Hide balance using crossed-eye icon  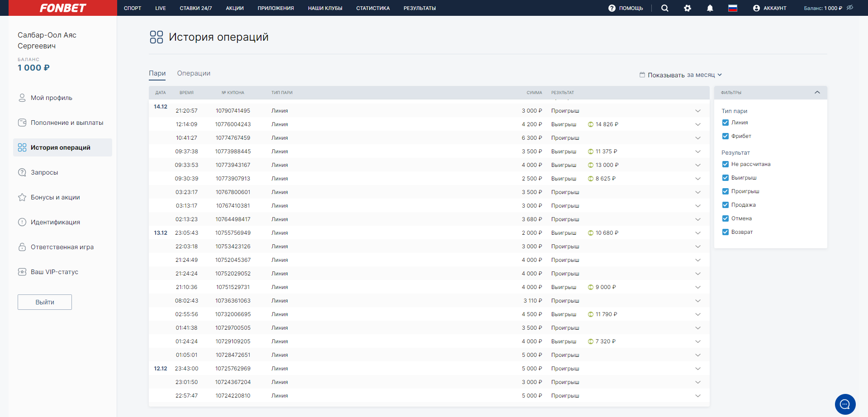tap(850, 8)
